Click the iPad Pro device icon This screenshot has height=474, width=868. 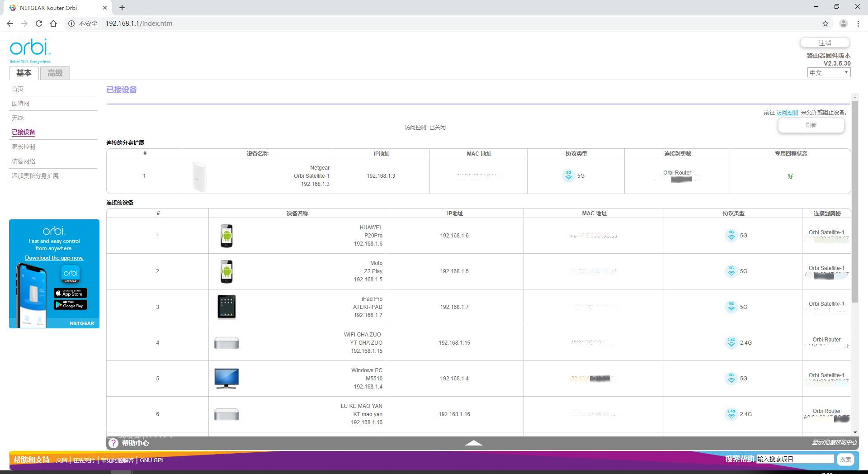pyautogui.click(x=226, y=307)
